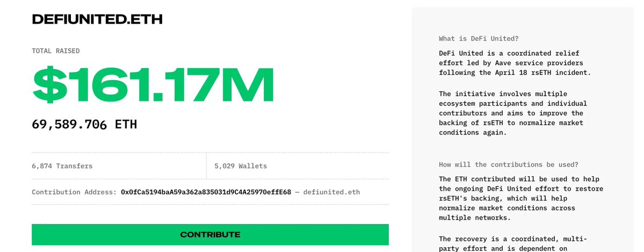
Task: Click paragraph starting The ETH contributed will
Action: [x=521, y=198]
